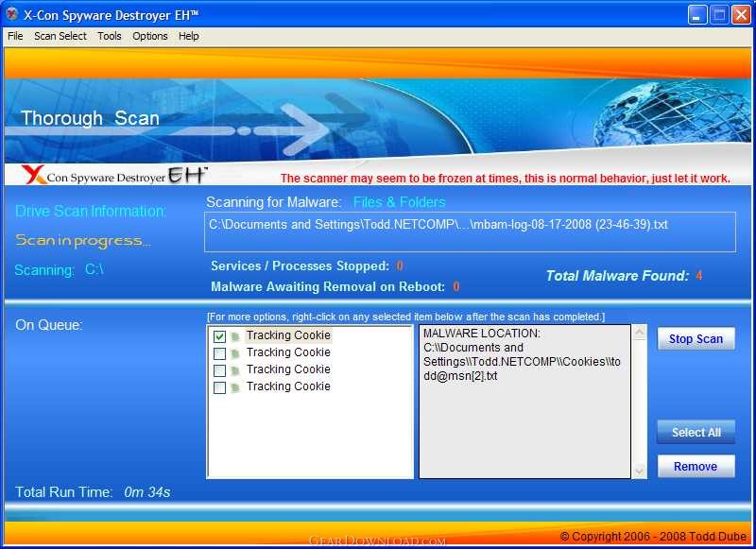Close the X-Con Spyware Destroyer window
The height and width of the screenshot is (549, 756).
coord(741,15)
